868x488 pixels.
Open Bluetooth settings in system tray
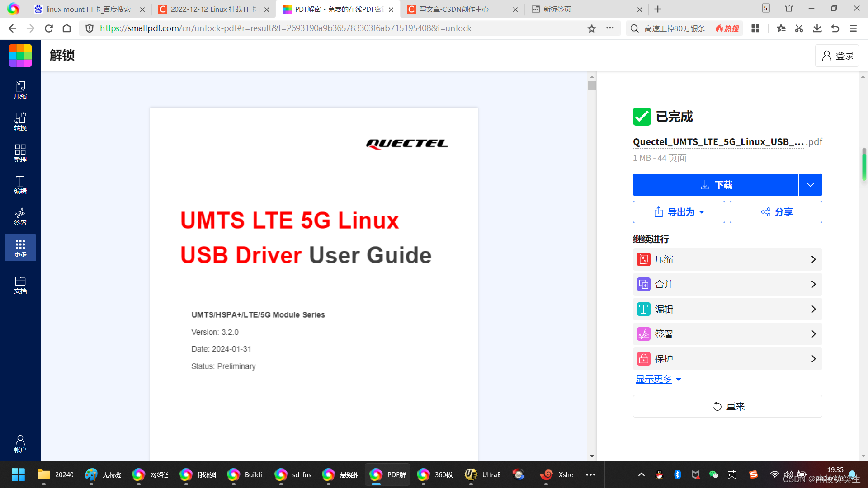pos(678,474)
